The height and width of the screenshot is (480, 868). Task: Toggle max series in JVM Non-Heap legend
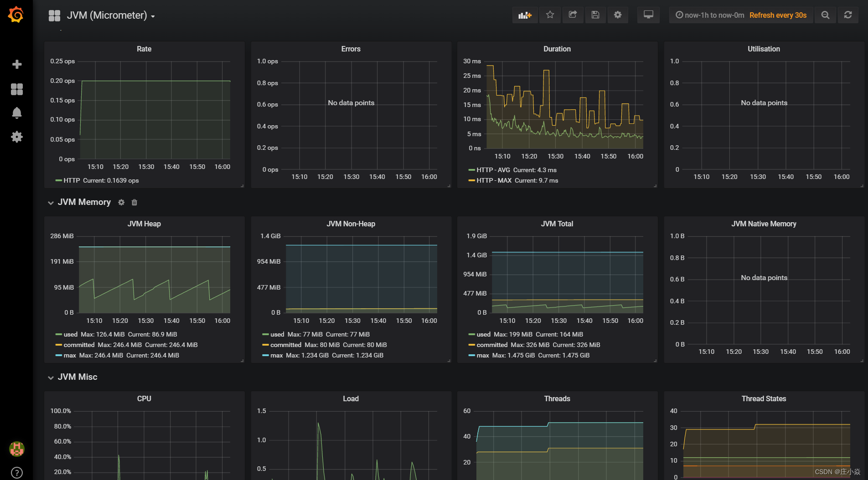coord(277,355)
